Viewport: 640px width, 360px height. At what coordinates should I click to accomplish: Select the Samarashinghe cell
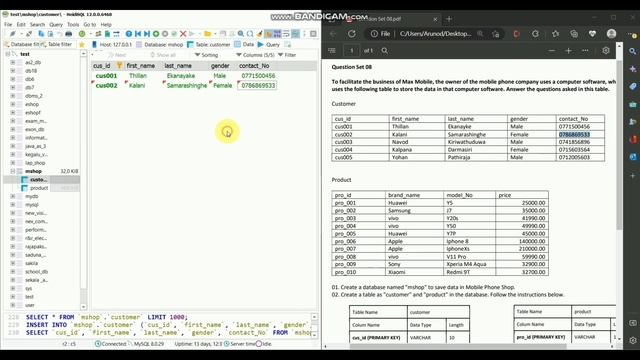pos(187,85)
